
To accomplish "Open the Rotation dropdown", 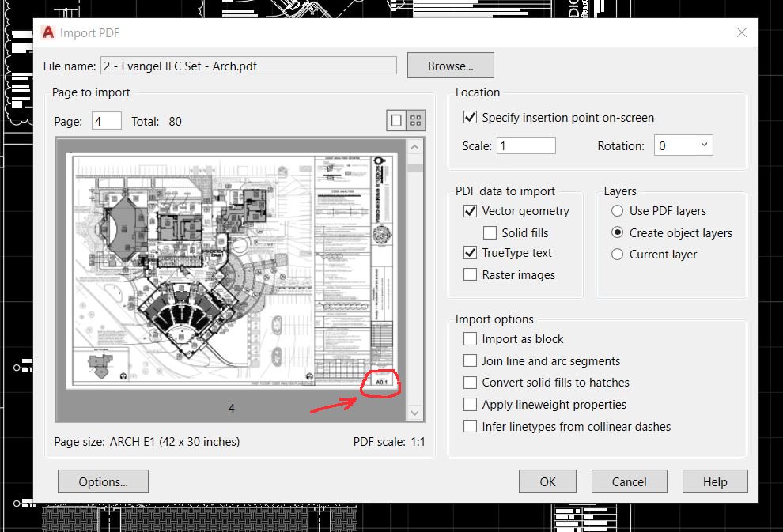I will pos(683,145).
